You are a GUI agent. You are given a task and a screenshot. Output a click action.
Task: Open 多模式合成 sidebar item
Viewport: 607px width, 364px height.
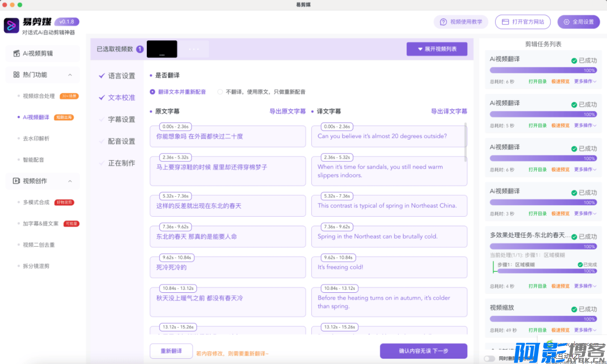[x=36, y=202]
